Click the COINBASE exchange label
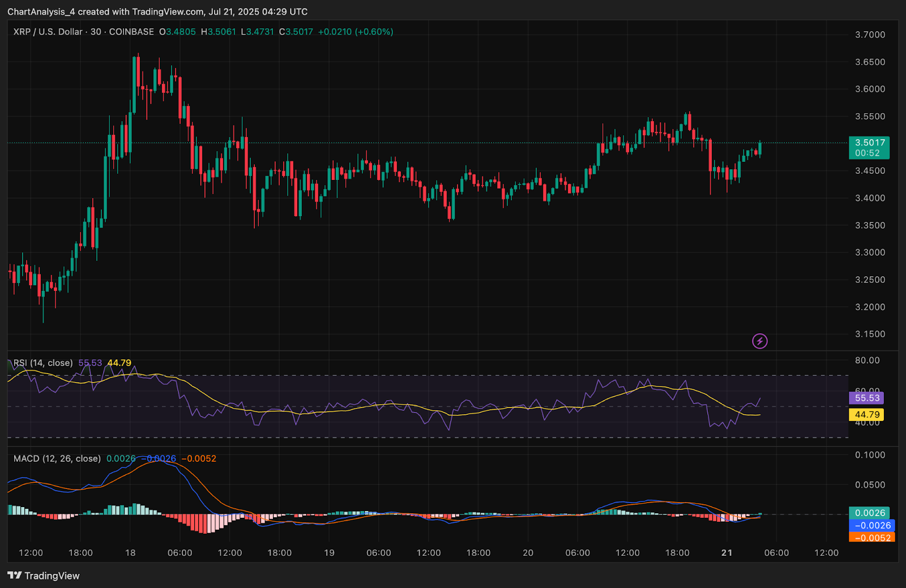Screen dimensions: 906x588 [131, 32]
